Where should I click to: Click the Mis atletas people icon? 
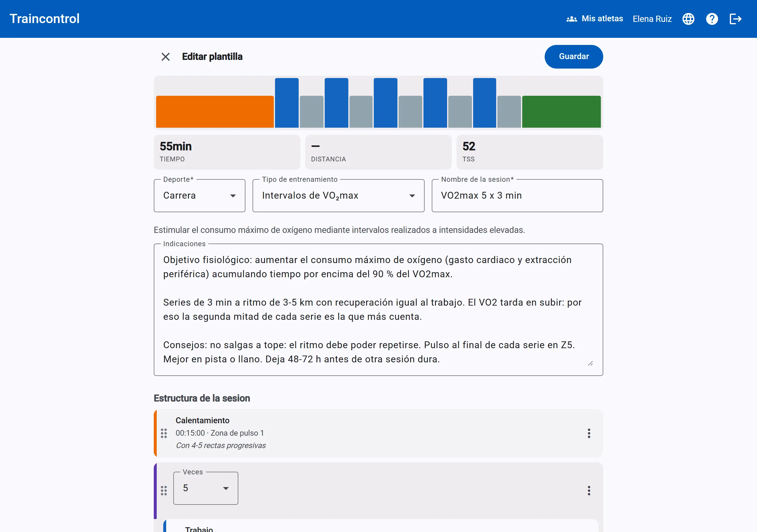click(572, 19)
